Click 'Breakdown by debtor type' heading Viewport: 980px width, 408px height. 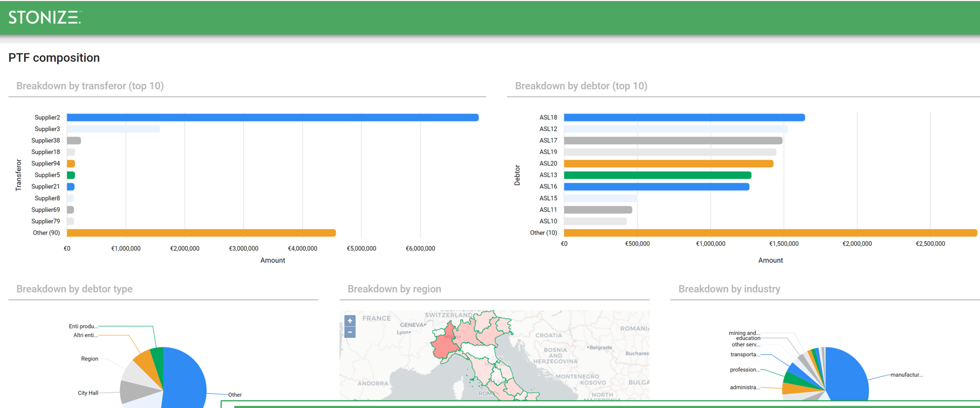74,289
